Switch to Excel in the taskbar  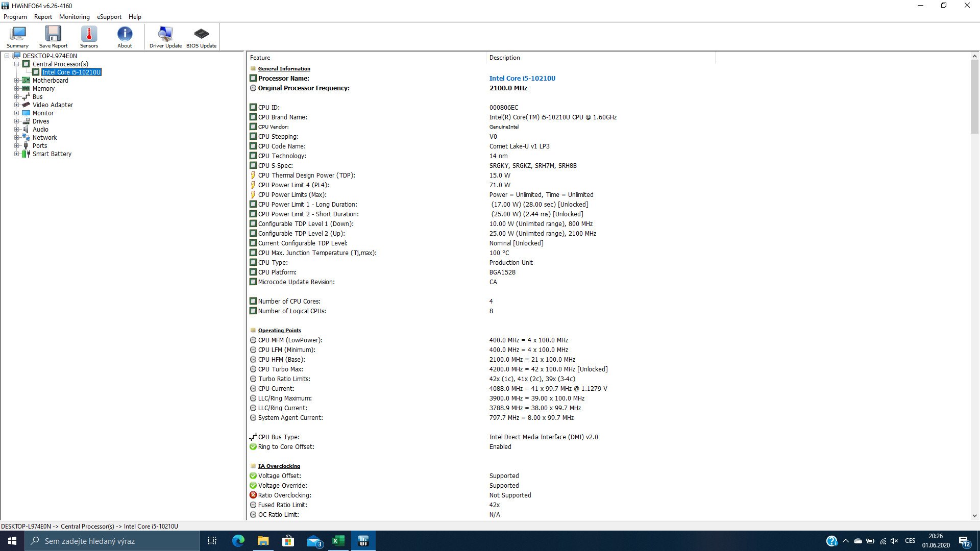click(338, 541)
